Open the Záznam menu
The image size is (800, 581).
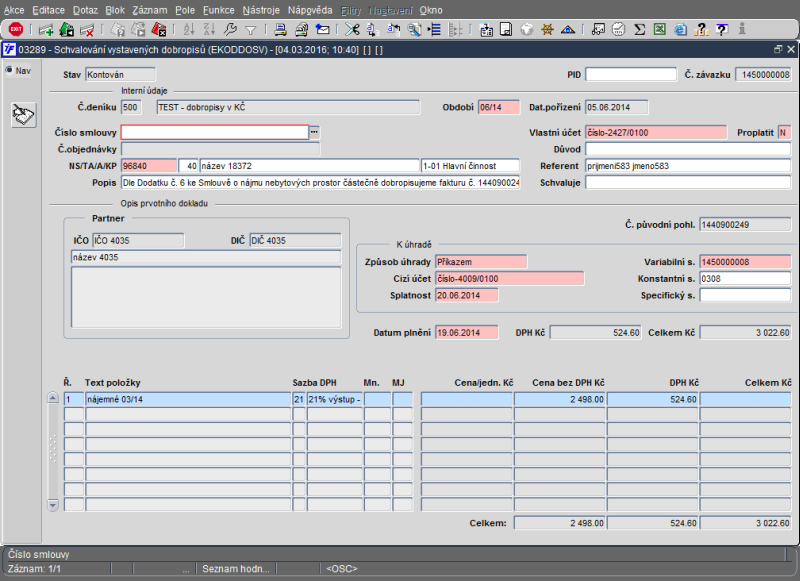tap(150, 9)
